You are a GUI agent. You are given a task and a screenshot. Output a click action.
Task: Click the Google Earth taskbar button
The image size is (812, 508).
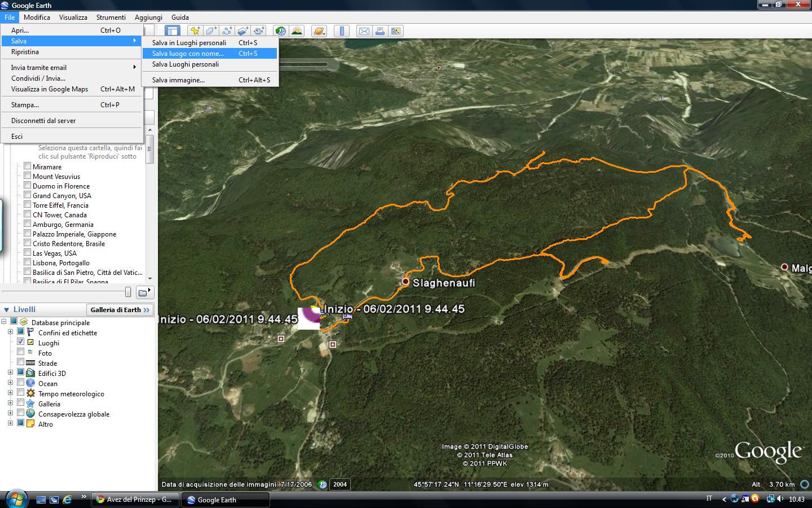(x=226, y=500)
